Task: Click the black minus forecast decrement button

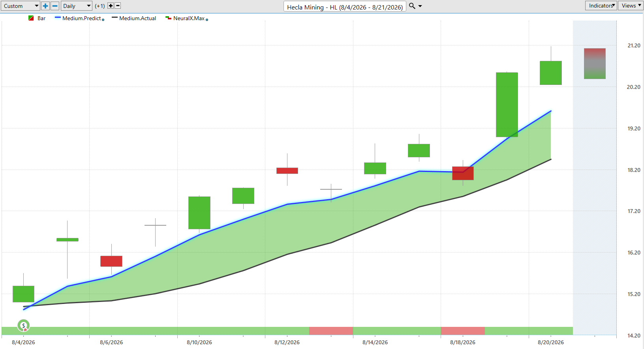Action: pyautogui.click(x=118, y=6)
